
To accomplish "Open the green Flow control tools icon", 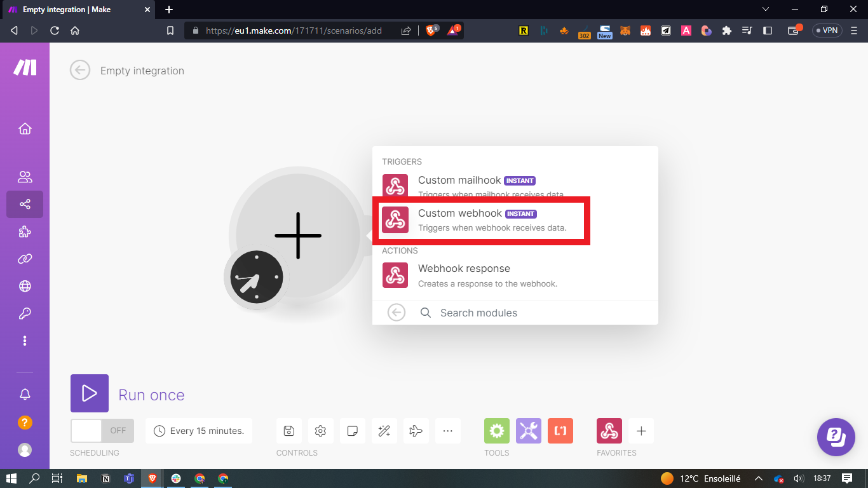I will (497, 431).
